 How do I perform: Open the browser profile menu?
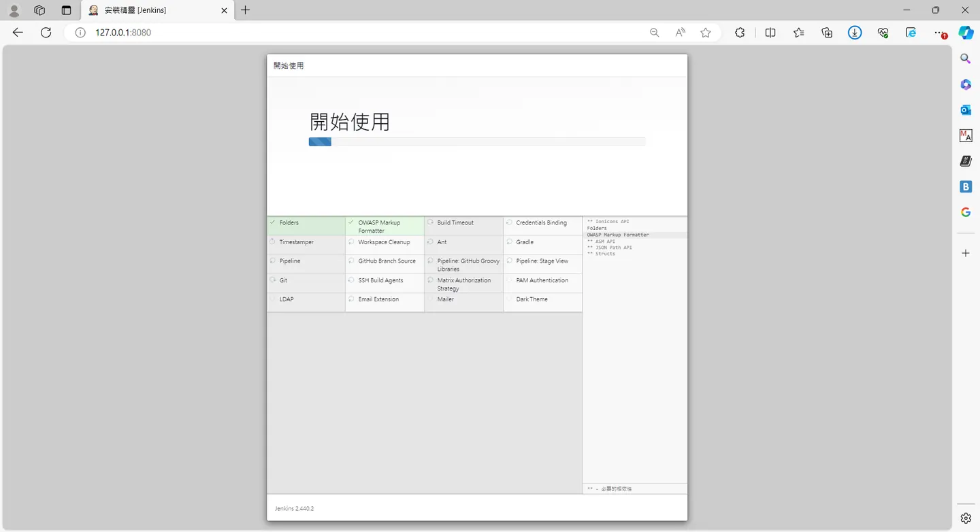tap(14, 10)
